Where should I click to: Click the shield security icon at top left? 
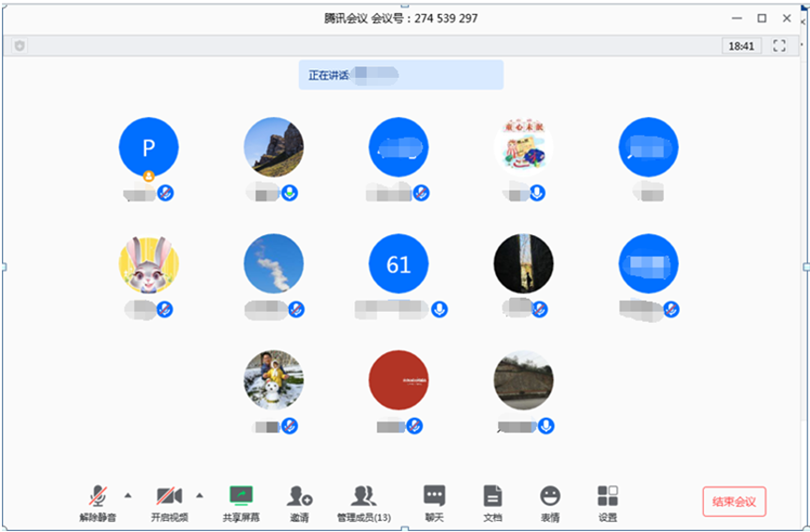tap(20, 46)
